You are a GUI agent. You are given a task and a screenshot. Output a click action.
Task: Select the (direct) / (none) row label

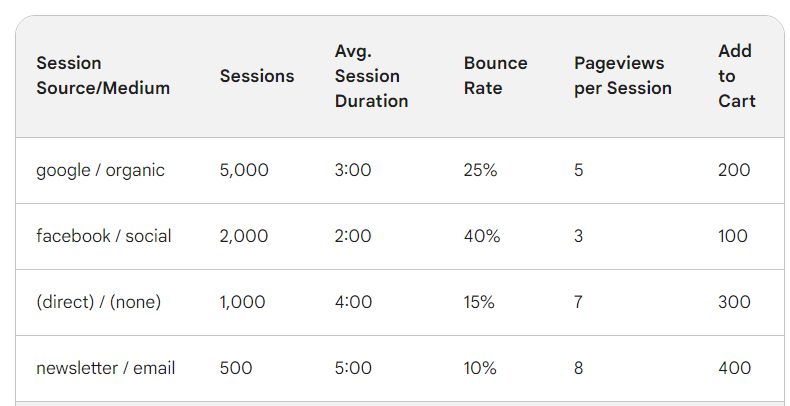click(x=99, y=302)
